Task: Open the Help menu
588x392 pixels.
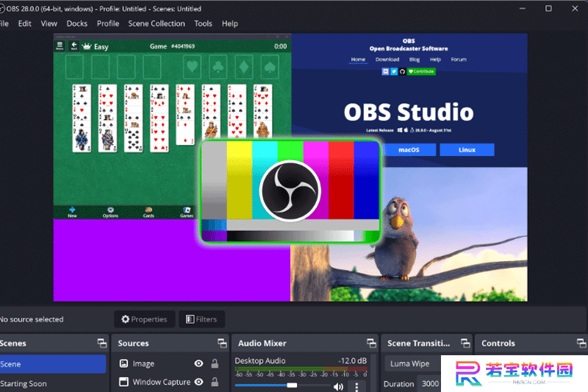Action: [229, 24]
